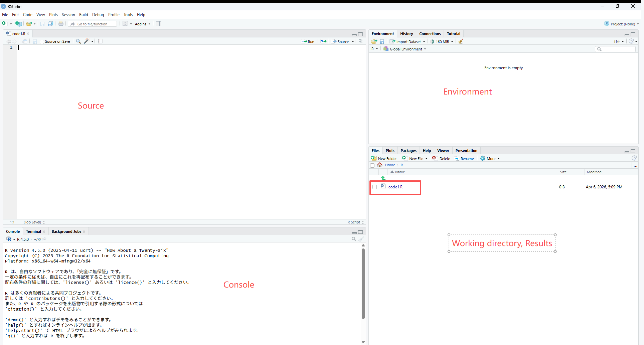
Task: Enable the Source on Save checkbox
Action: tap(42, 42)
